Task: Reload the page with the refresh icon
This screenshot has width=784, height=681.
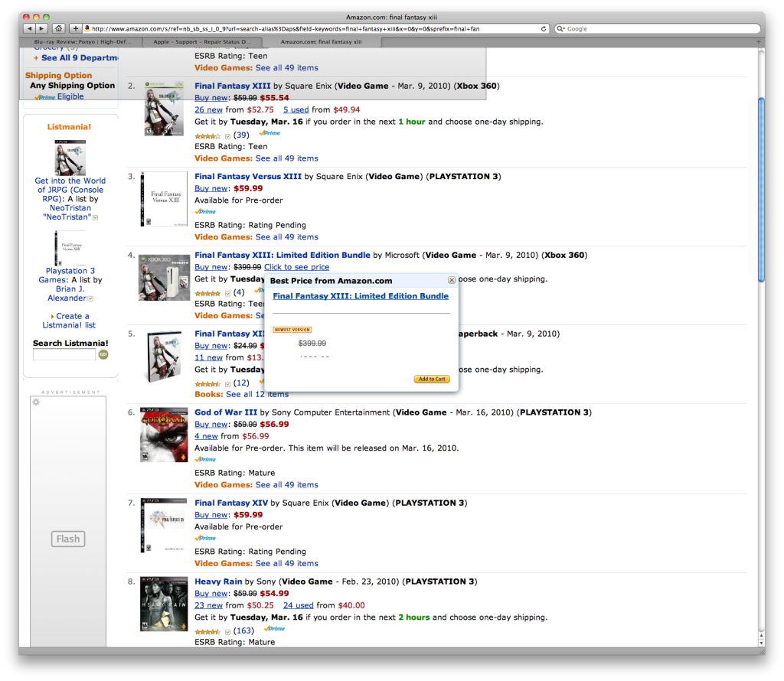Action: 544,28
